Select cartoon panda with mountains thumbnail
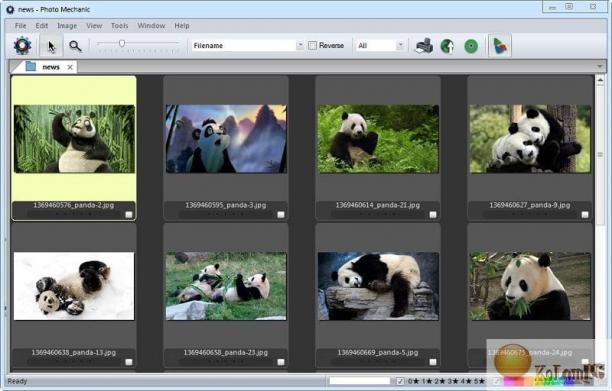The height and width of the screenshot is (391, 612). point(226,139)
